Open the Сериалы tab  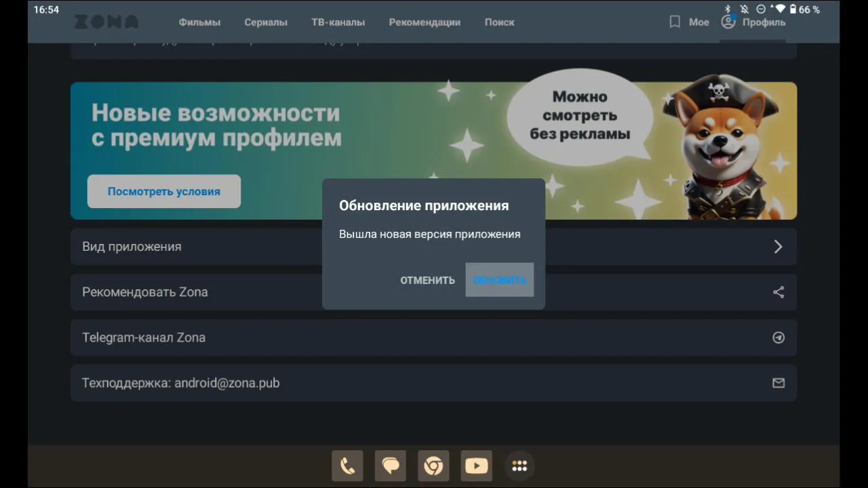pos(266,22)
